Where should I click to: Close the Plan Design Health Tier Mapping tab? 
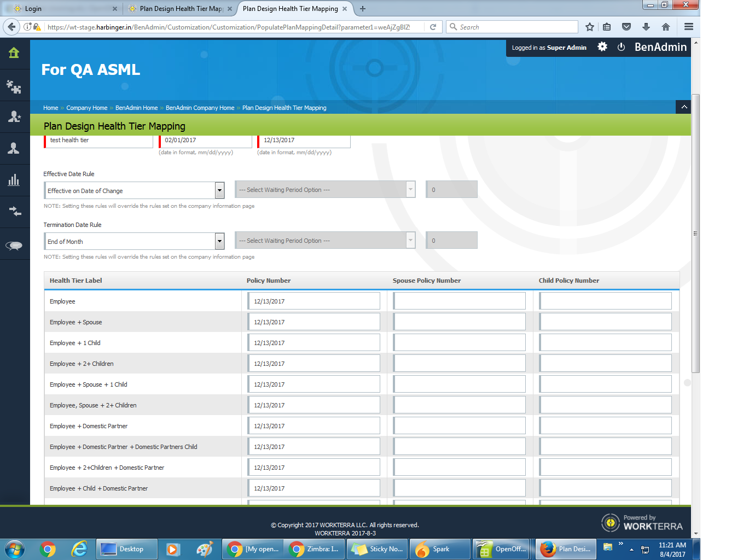(x=345, y=9)
